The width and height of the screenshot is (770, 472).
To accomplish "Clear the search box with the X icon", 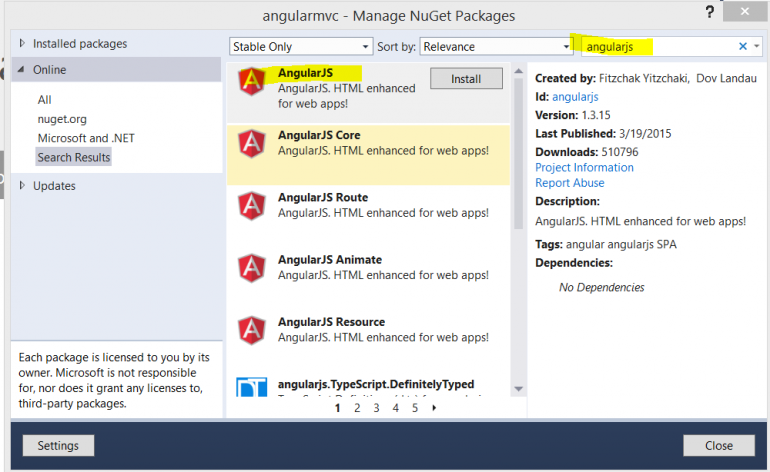I will (x=743, y=47).
